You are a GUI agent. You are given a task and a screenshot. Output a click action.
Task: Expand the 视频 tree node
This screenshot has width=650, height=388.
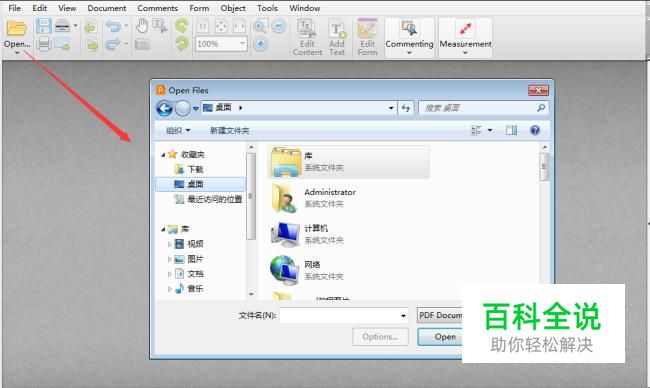pyautogui.click(x=170, y=245)
